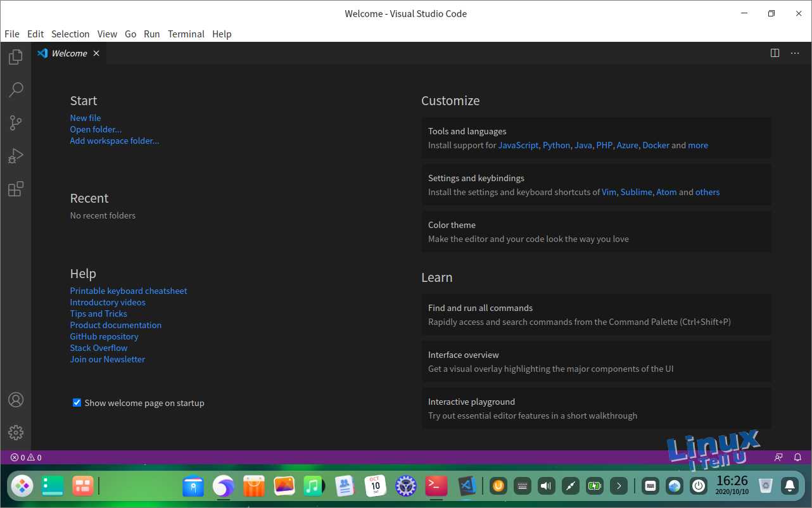
Task: Open the Printable keyboard cheatsheet link
Action: [x=129, y=291]
